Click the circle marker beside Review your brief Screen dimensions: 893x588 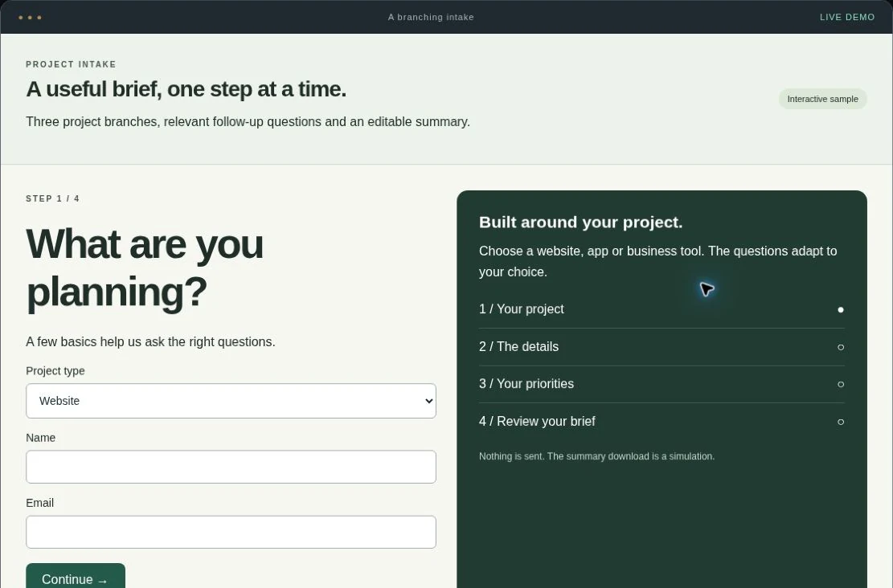click(841, 422)
